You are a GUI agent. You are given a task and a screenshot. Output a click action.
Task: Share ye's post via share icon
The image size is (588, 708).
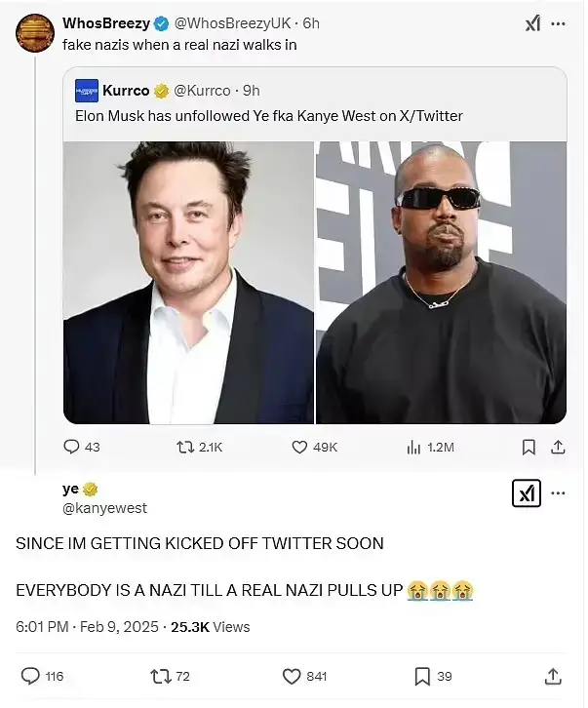click(x=552, y=676)
